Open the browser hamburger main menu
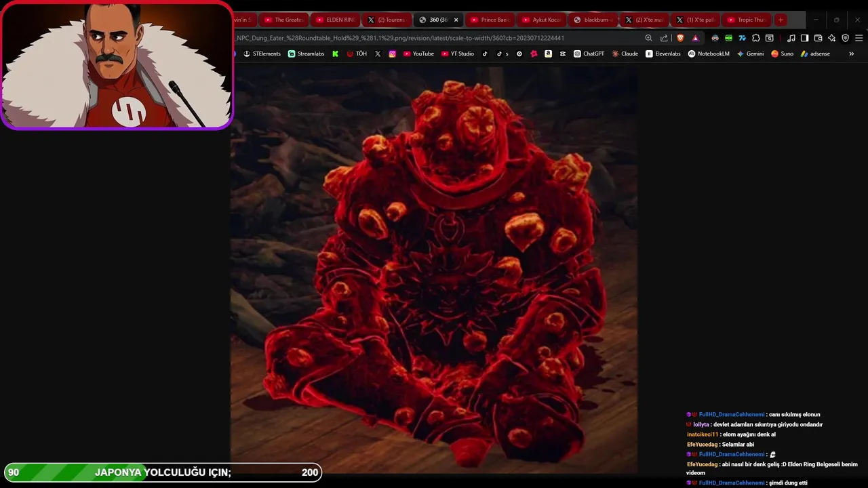The image size is (868, 488). tap(859, 38)
